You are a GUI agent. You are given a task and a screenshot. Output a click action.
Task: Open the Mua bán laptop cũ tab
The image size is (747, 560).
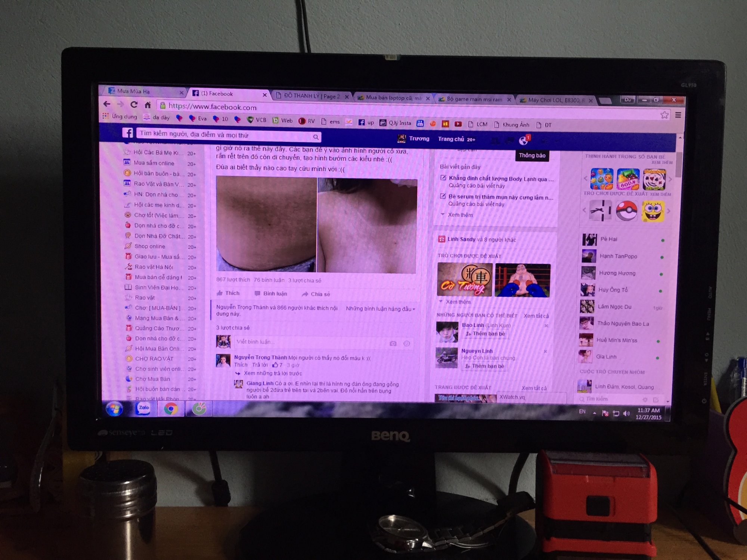392,98
